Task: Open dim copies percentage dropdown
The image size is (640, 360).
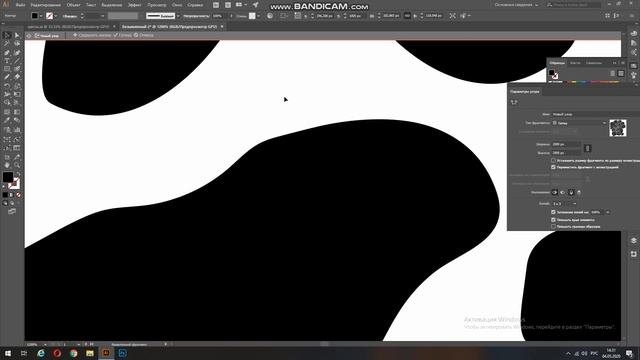Action: [608, 212]
